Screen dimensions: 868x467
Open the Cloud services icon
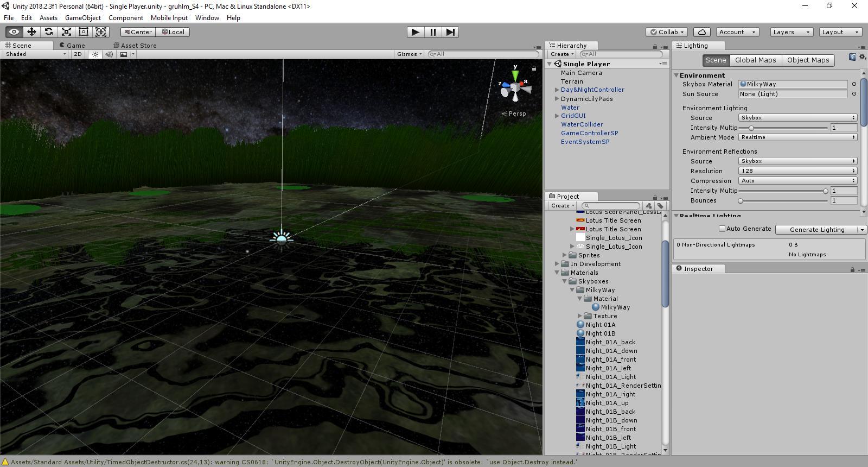[x=702, y=32]
